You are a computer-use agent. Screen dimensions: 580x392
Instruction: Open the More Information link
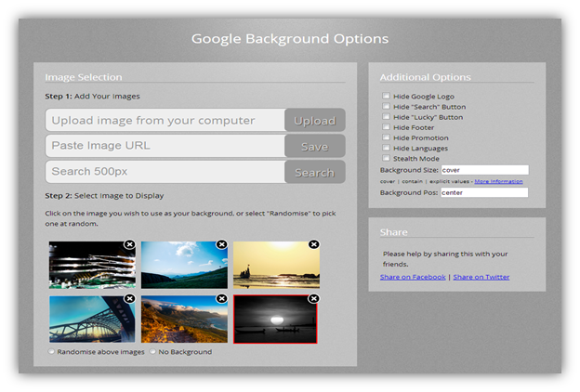point(498,181)
